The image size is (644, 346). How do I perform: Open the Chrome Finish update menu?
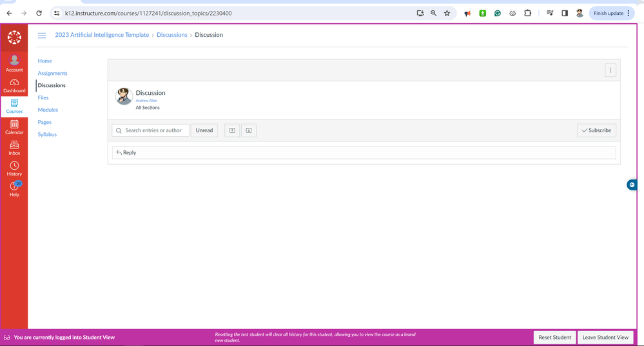[x=612, y=13]
